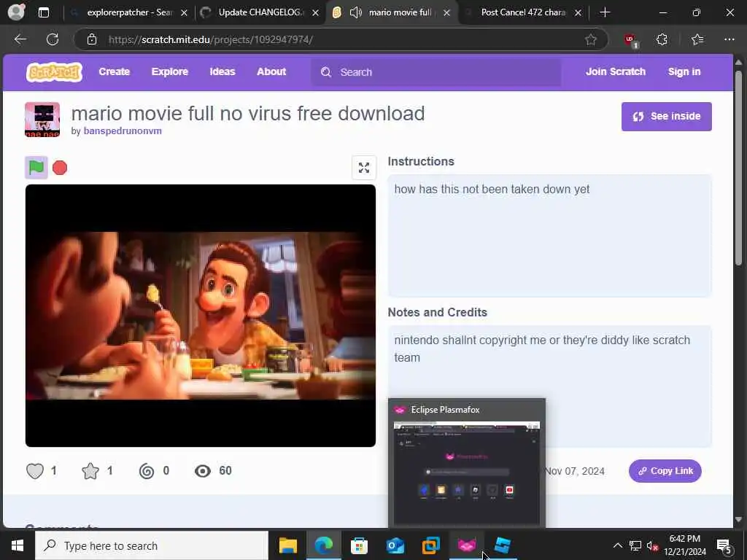
Task: Switch to the explorerpatcher search tab
Action: pyautogui.click(x=129, y=12)
